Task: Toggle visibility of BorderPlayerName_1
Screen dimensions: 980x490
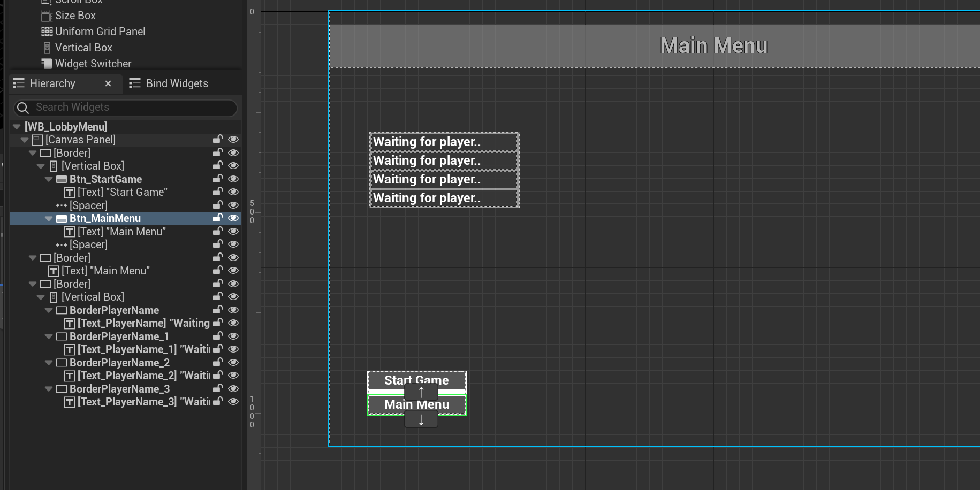Action: 233,336
